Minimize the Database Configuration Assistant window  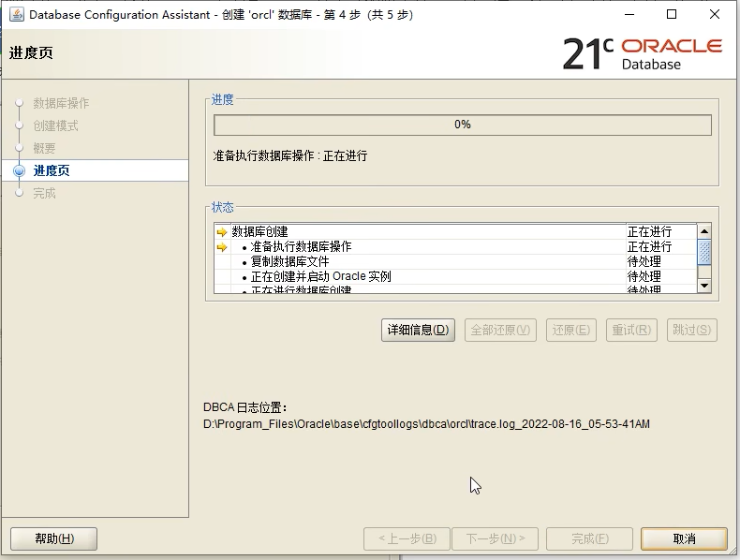click(629, 14)
